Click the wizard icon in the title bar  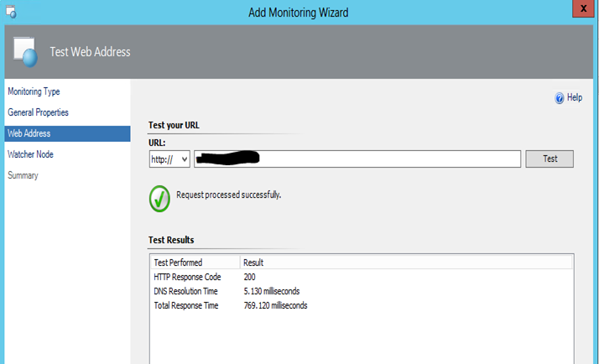click(x=11, y=13)
